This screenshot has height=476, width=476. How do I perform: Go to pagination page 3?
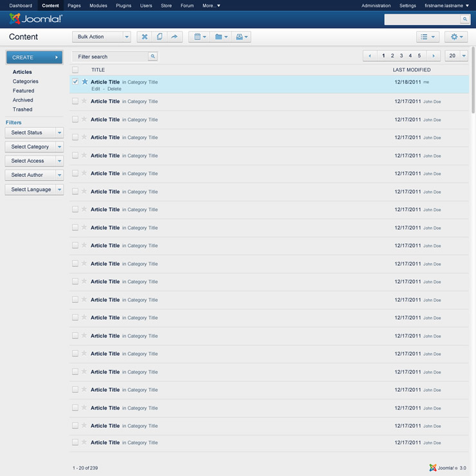click(401, 55)
